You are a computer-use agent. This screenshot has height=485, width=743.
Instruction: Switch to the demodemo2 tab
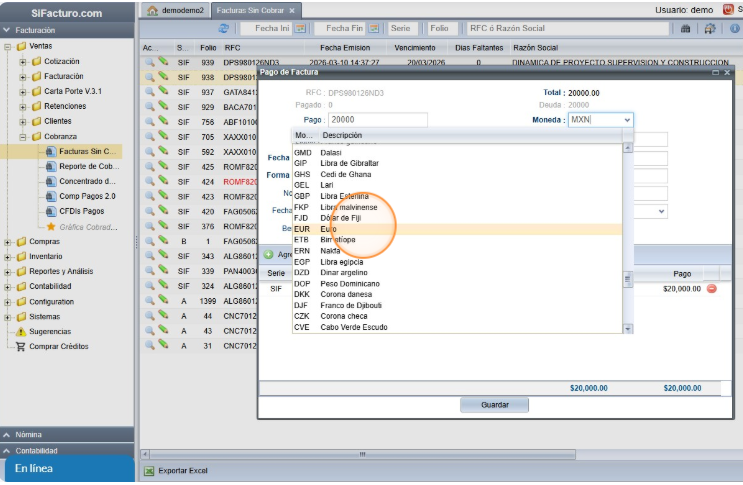pyautogui.click(x=180, y=10)
